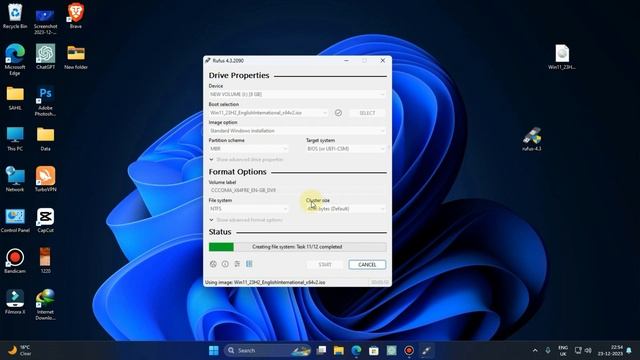This screenshot has width=640, height=360.
Task: Open the Windows Start menu
Action: coord(213,350)
